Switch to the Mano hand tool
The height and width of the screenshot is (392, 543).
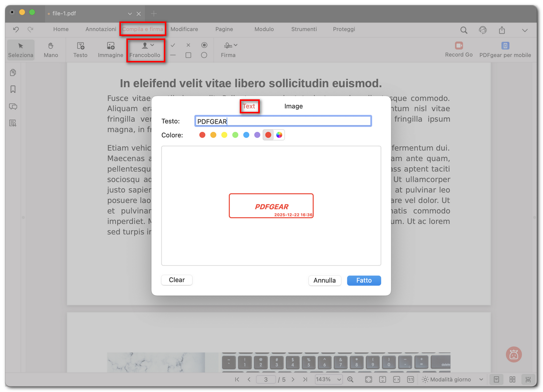(51, 50)
